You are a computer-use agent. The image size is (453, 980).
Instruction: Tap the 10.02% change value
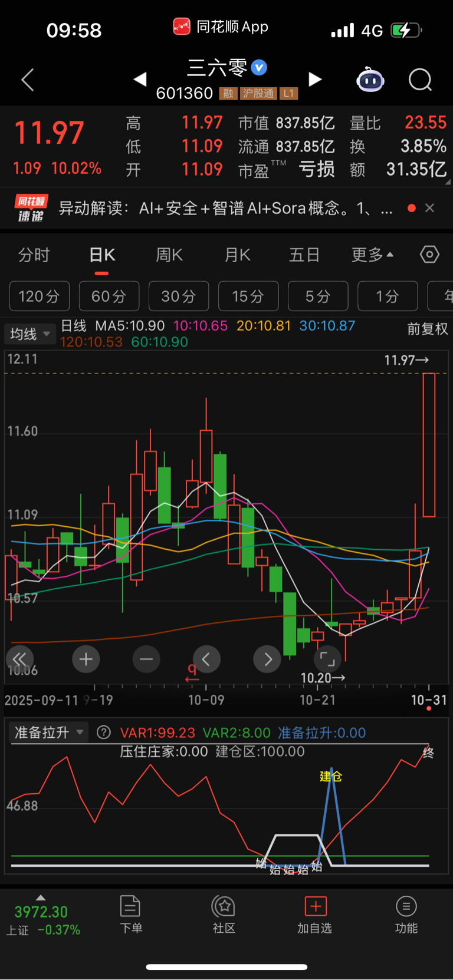tap(77, 169)
